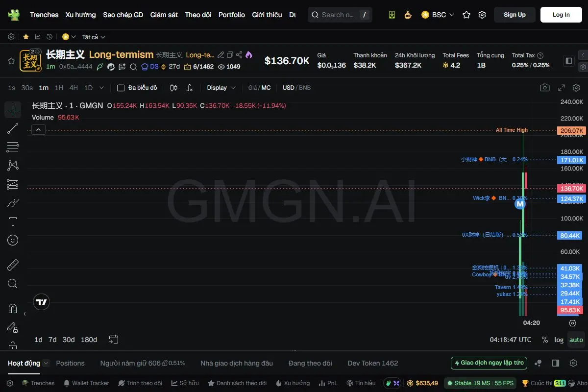
Task: Set chart range to 7d
Action: (52, 340)
